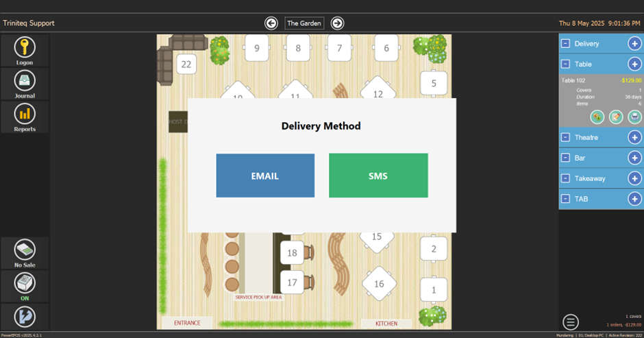Click the SERVICE PICK UP AREA label
Screen dimensions: 644x338
[x=258, y=297]
